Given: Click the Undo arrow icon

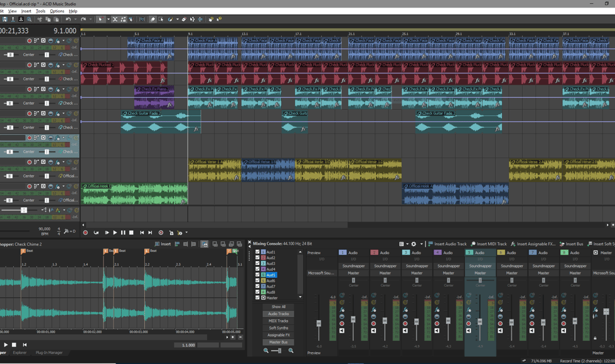Looking at the screenshot, I should (68, 19).
